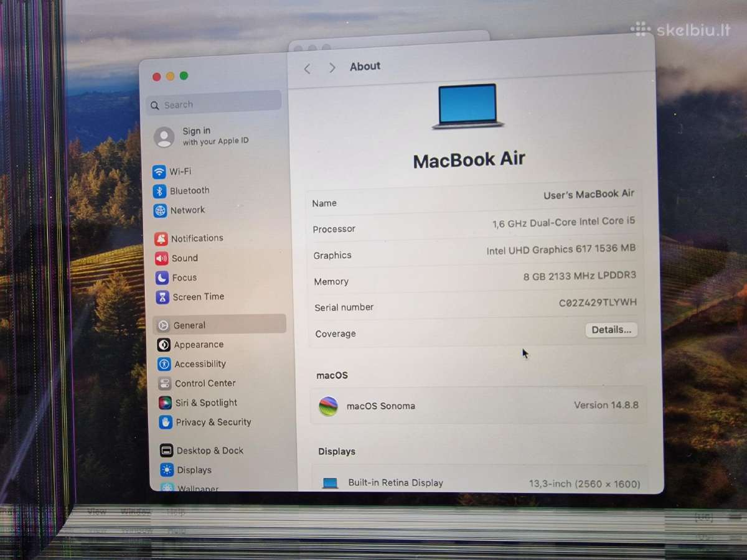Viewport: 747px width, 560px height.
Task: Select the Sound speaker icon
Action: tap(162, 258)
